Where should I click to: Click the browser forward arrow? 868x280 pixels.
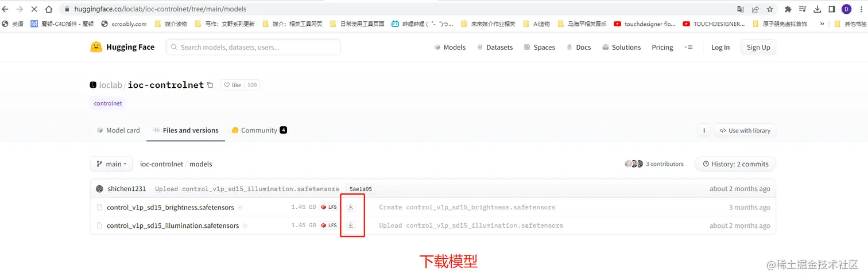[20, 9]
